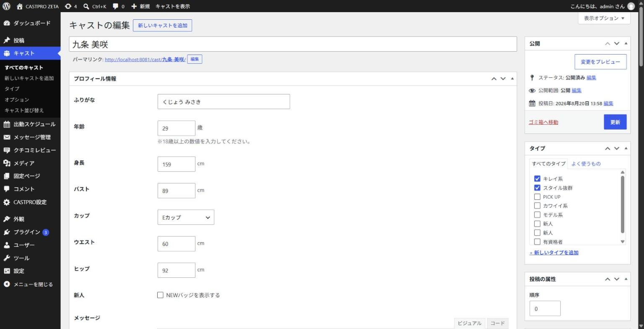Click the blue 更新 button
644x329 pixels.
tap(615, 122)
